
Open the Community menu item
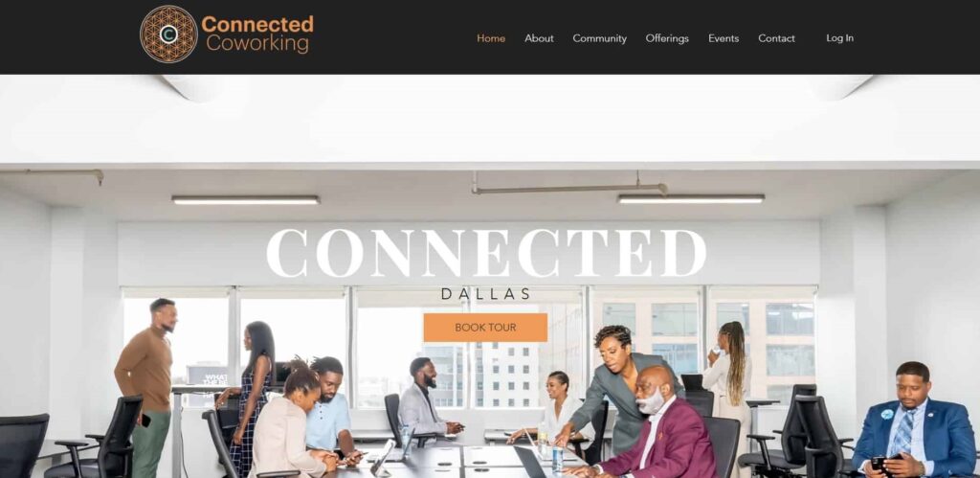pos(599,38)
